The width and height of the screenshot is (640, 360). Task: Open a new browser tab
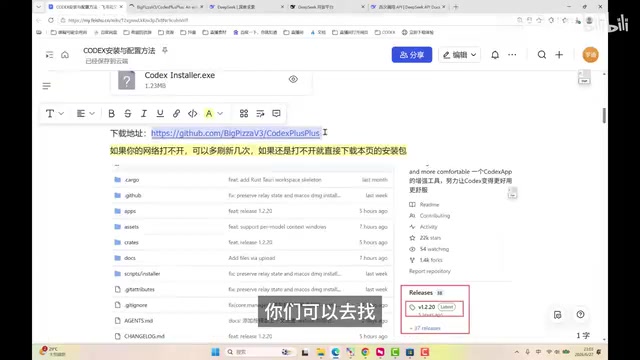click(456, 7)
